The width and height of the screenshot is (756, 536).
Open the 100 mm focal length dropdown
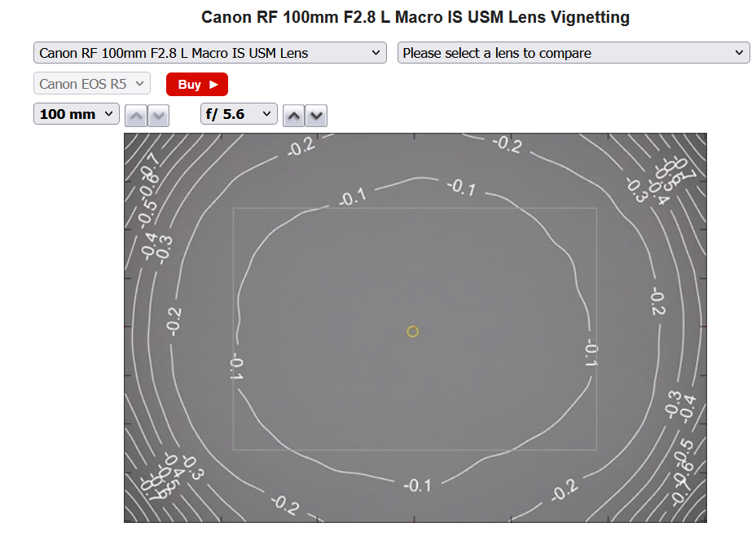(76, 114)
